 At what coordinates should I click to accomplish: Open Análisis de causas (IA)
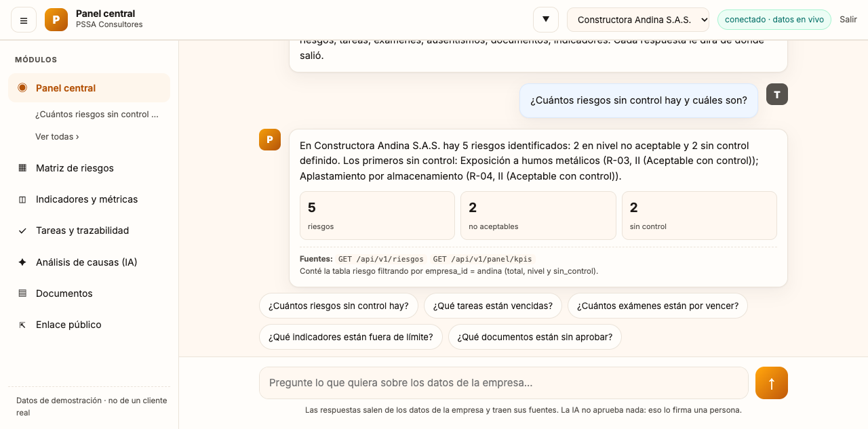89,262
